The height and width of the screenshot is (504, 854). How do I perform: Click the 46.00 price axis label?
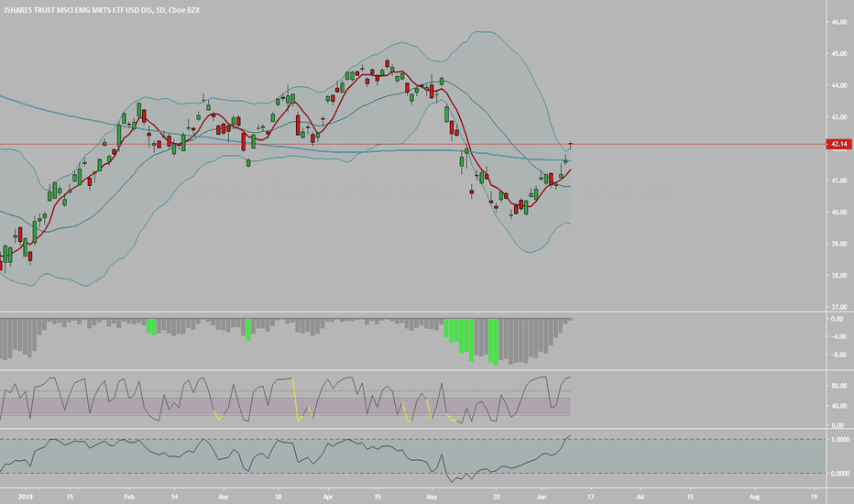pos(839,22)
